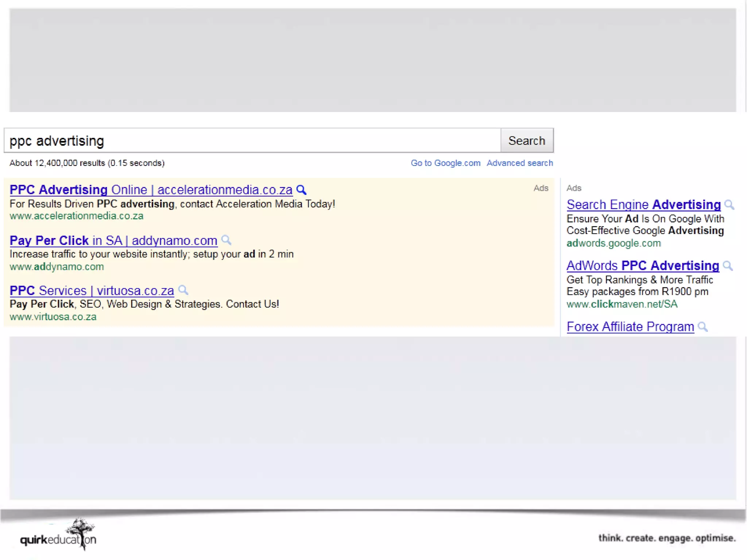Click the ppc advertising search field
Screen dimensions: 747x560
(252, 141)
